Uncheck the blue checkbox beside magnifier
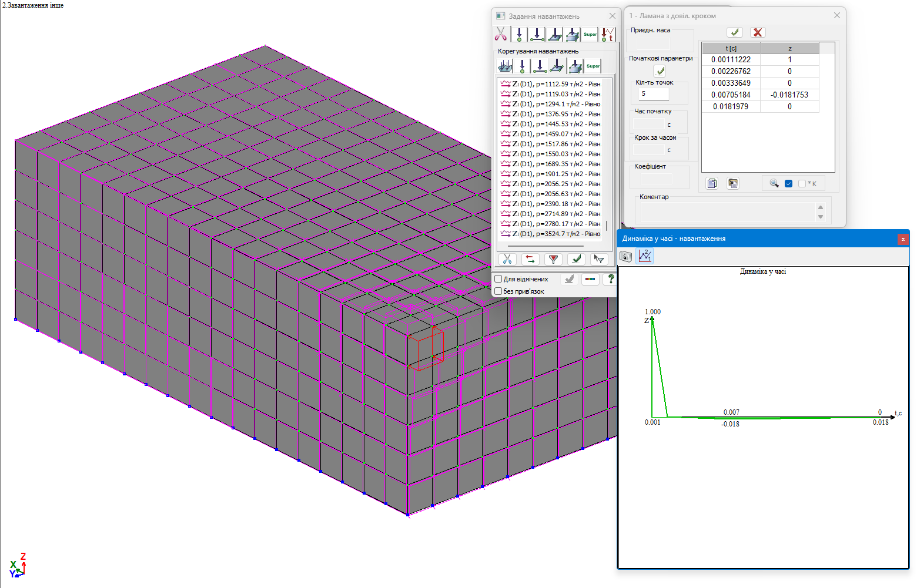This screenshot has width=917, height=588. [x=789, y=184]
